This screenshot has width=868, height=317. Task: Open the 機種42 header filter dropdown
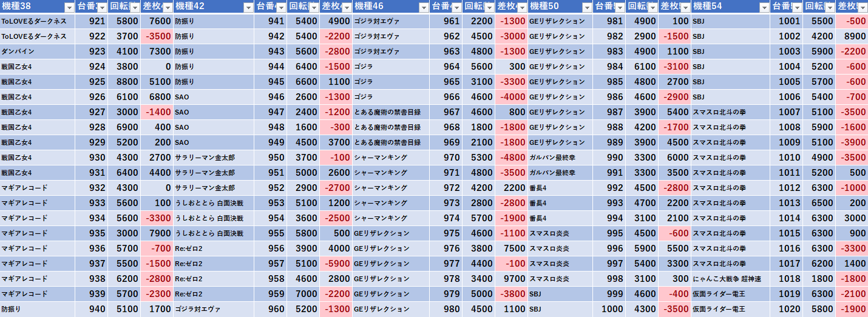(x=248, y=7)
